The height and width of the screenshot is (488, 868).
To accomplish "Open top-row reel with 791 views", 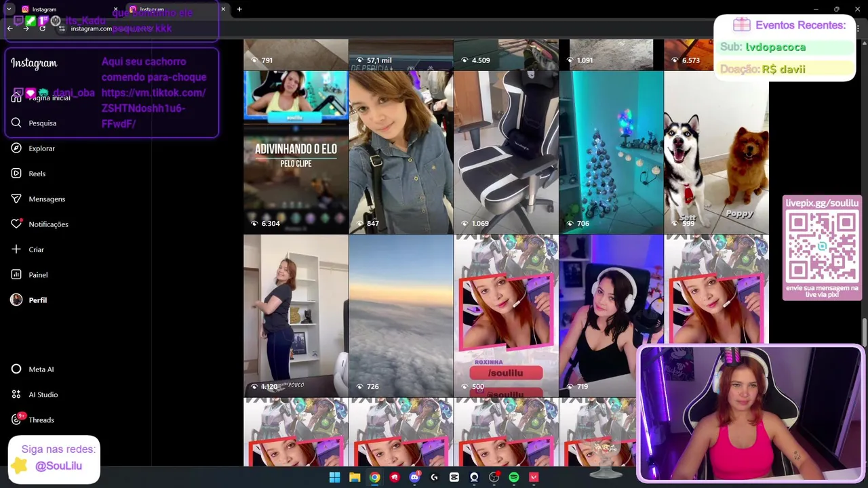I will tap(296, 55).
